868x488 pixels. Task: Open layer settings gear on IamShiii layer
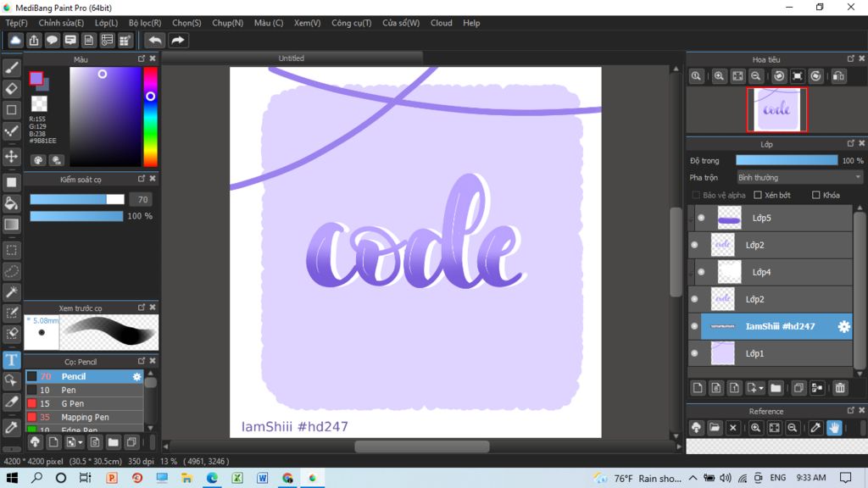tap(843, 326)
